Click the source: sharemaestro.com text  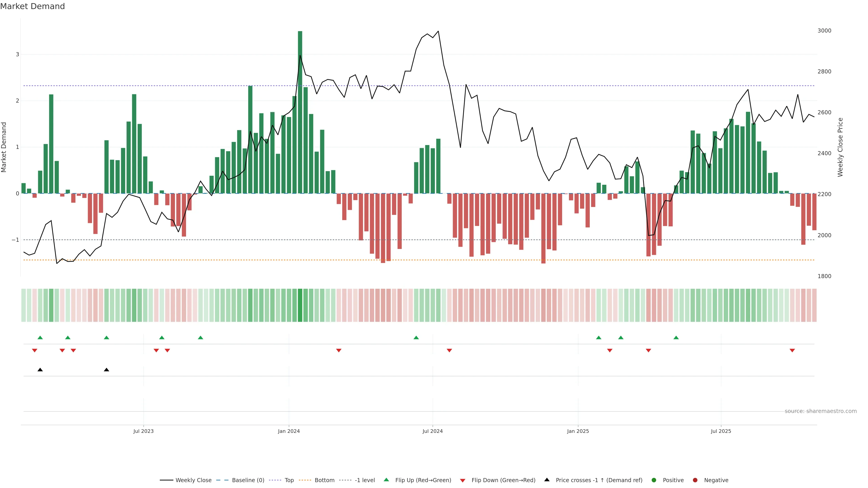821,411
